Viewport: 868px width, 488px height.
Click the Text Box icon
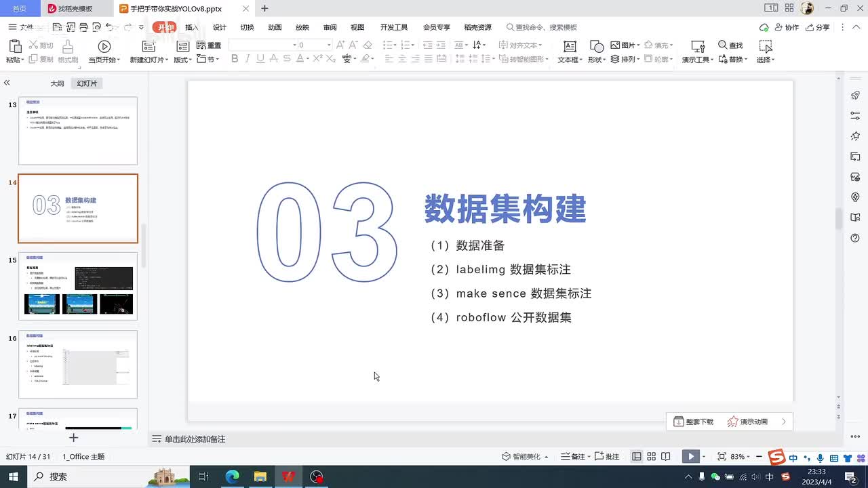coord(570,46)
